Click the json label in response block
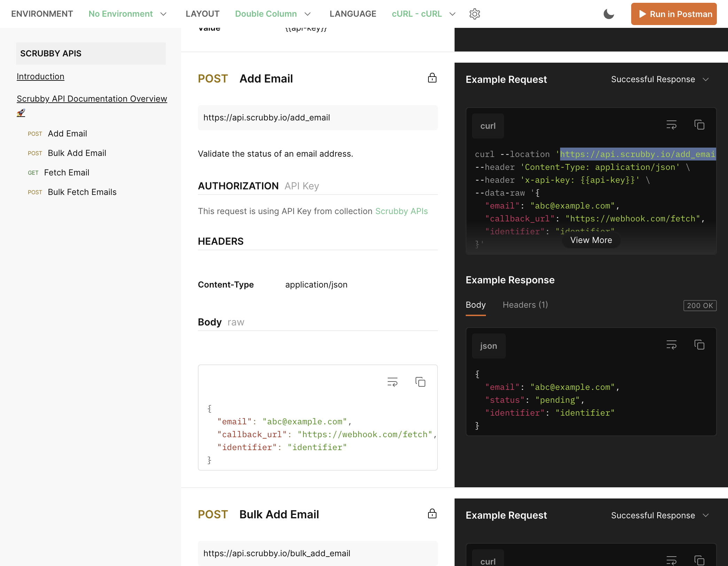Image resolution: width=728 pixels, height=566 pixels. [x=488, y=346]
